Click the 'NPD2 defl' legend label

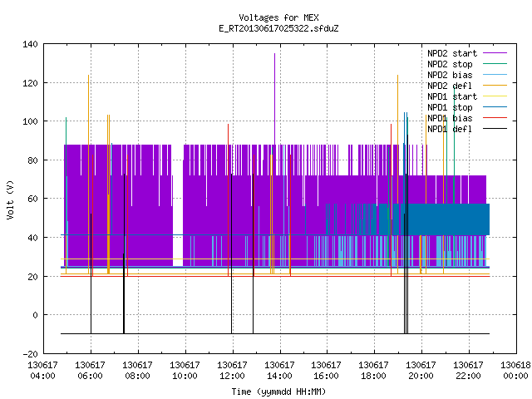tap(450, 86)
